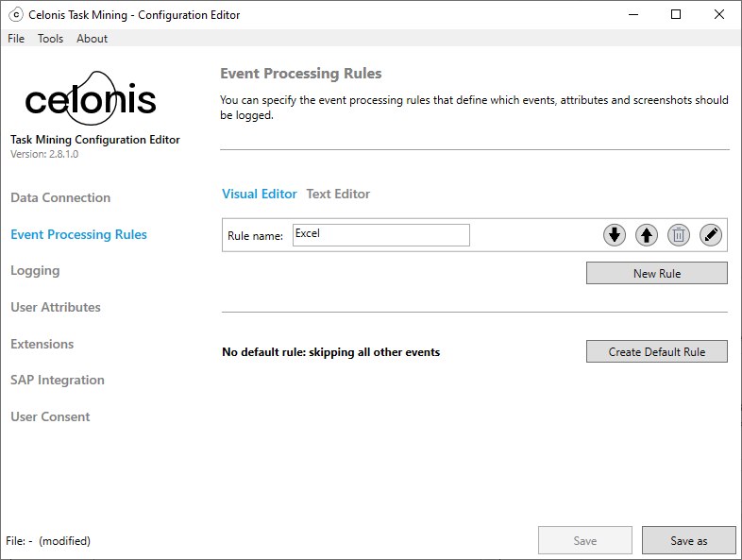The image size is (742, 560).
Task: Go to Data Connection section
Action: tap(60, 197)
